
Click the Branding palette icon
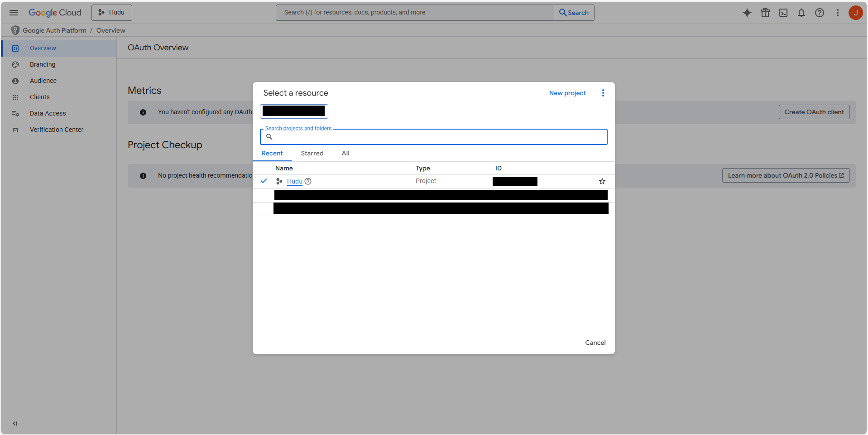15,64
